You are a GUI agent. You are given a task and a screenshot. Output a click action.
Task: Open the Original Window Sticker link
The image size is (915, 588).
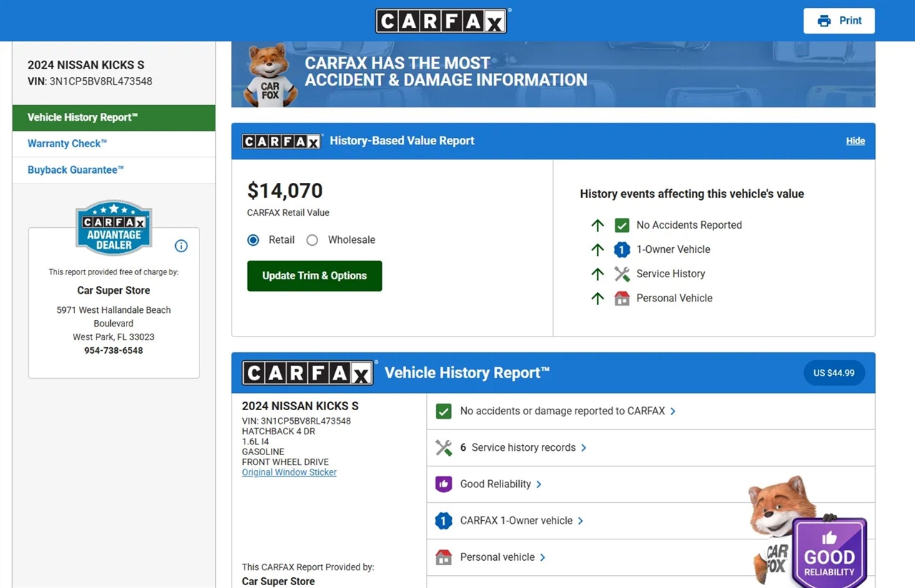coord(289,472)
